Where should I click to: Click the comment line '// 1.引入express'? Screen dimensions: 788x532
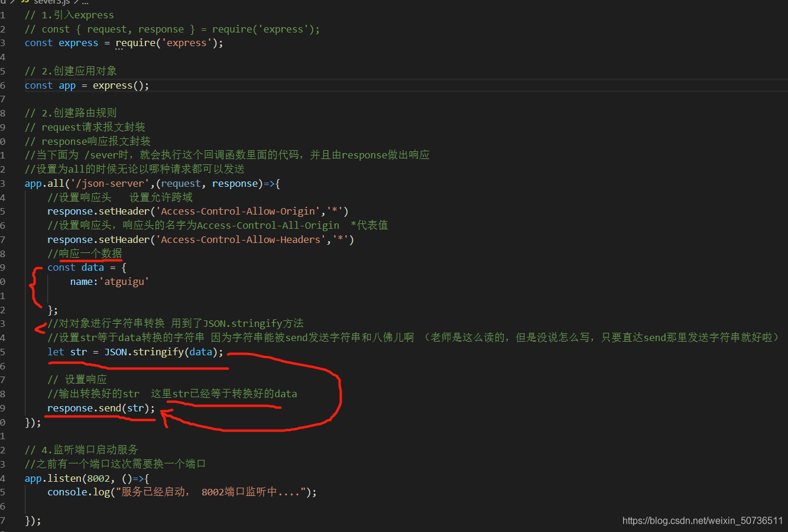tap(69, 15)
